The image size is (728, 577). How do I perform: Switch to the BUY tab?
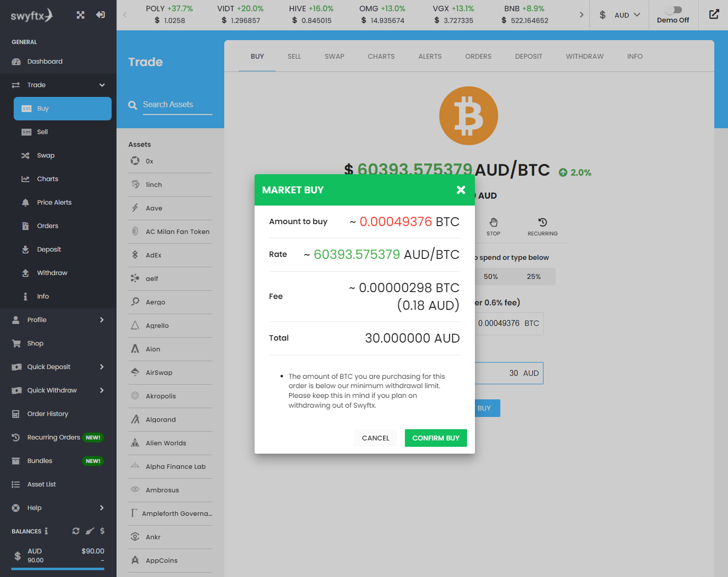point(258,56)
